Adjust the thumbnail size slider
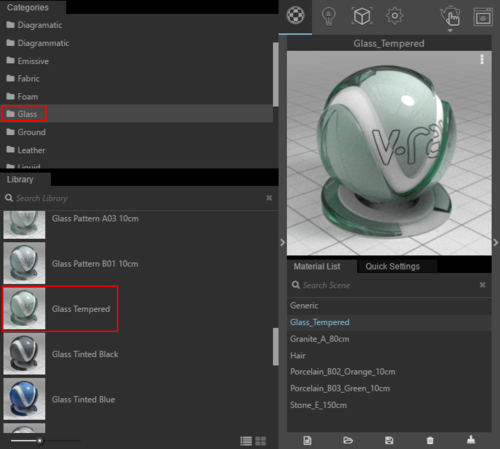 (40, 441)
